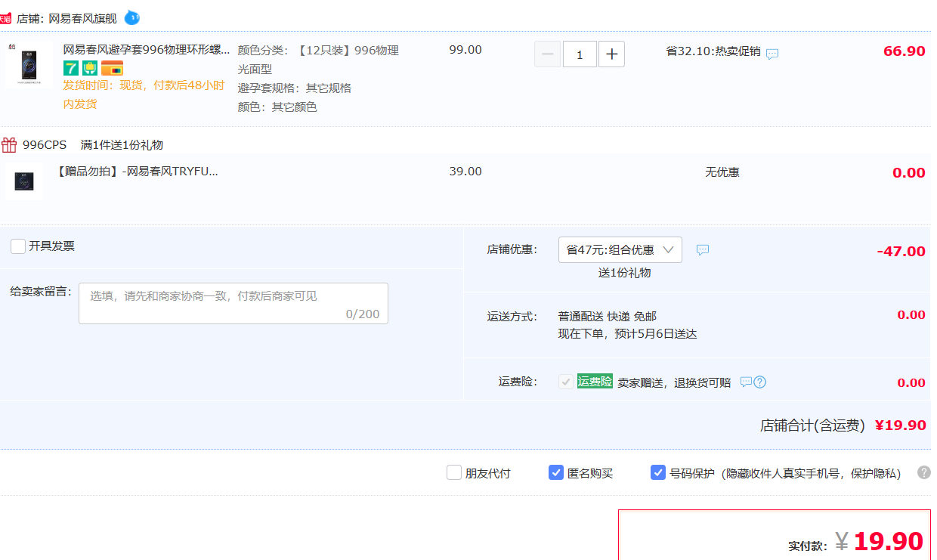Click the 店铺合计(含运费) ¥19.90 total
The image size is (937, 560).
[843, 425]
